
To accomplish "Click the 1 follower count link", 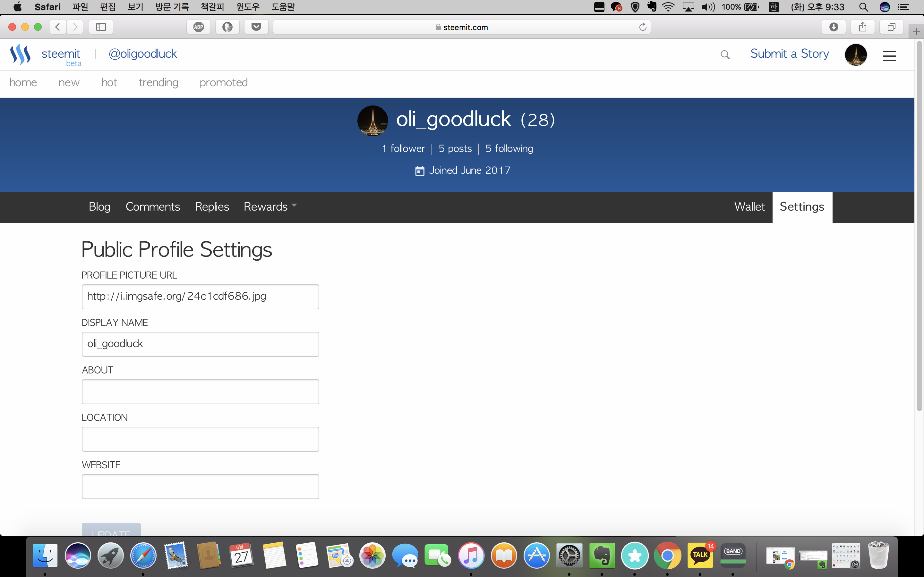I will (x=402, y=147).
